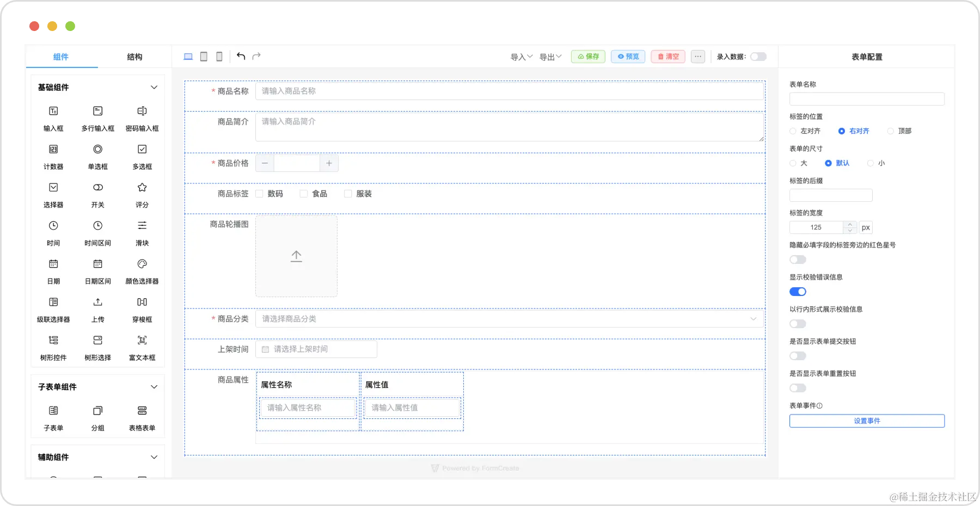Click the 预览 preview button
The height and width of the screenshot is (506, 980).
[628, 57]
